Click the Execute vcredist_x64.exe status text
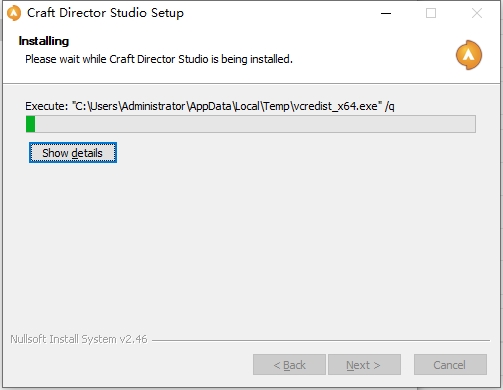503x390 pixels. click(x=210, y=106)
